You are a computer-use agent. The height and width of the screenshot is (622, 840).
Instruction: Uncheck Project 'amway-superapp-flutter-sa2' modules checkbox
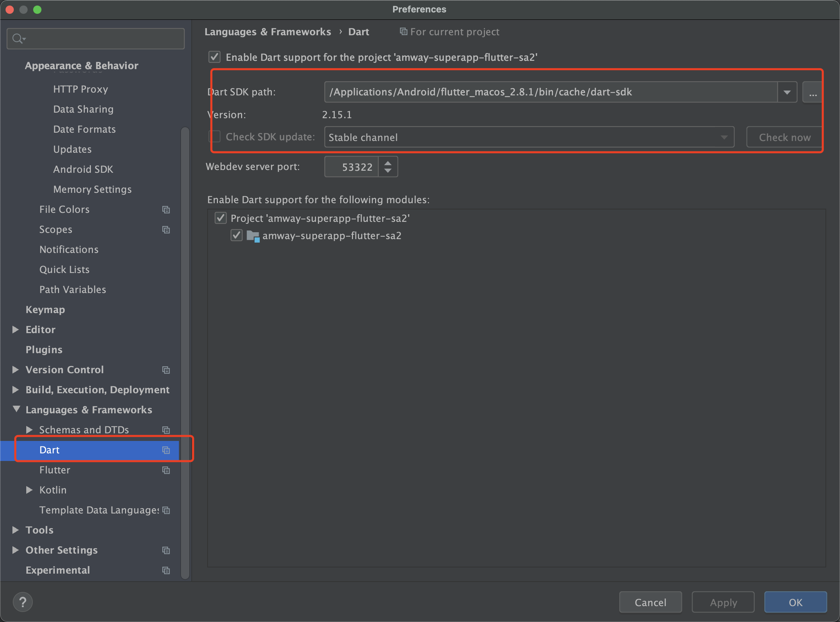pyautogui.click(x=221, y=218)
